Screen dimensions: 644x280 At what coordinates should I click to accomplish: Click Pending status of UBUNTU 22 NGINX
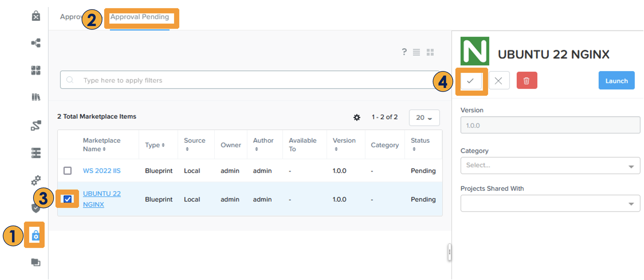click(x=423, y=199)
